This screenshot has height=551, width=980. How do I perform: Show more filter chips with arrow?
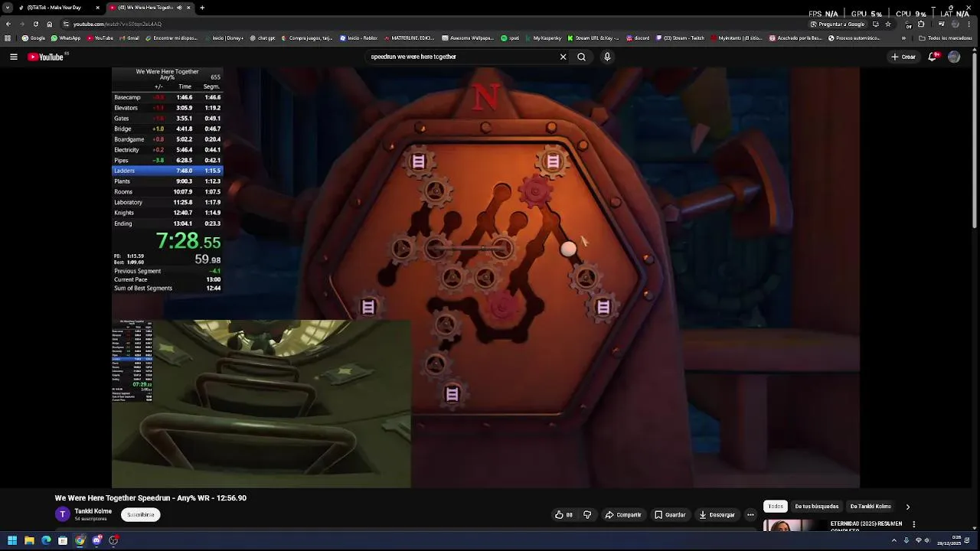(x=908, y=507)
